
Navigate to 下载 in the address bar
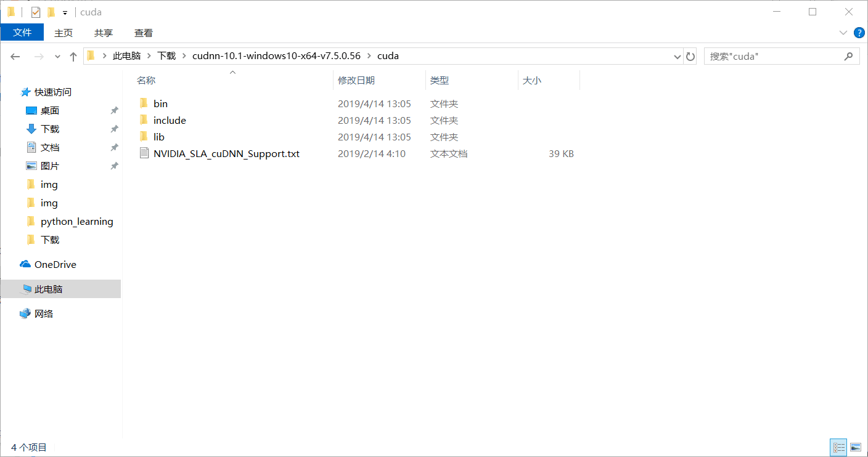(166, 56)
